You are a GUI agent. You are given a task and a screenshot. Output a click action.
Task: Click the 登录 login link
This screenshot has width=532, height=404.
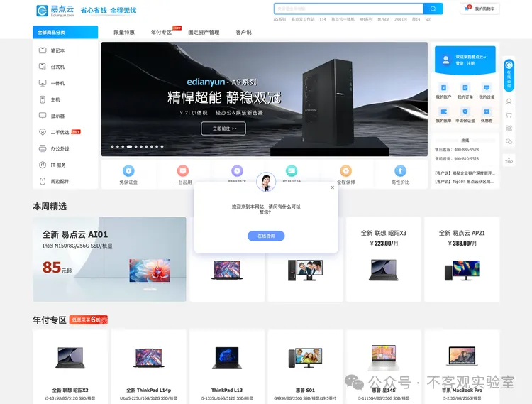(460, 63)
